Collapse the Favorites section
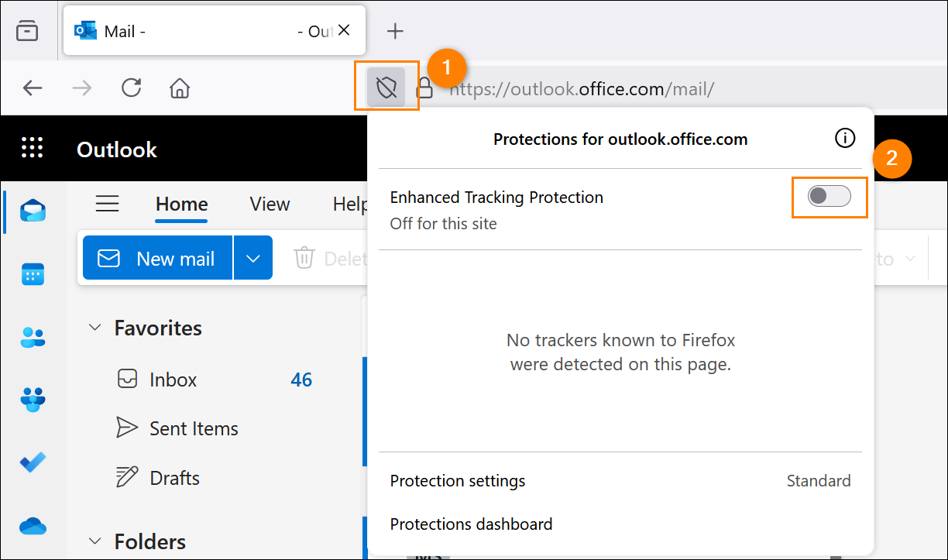 (x=95, y=328)
